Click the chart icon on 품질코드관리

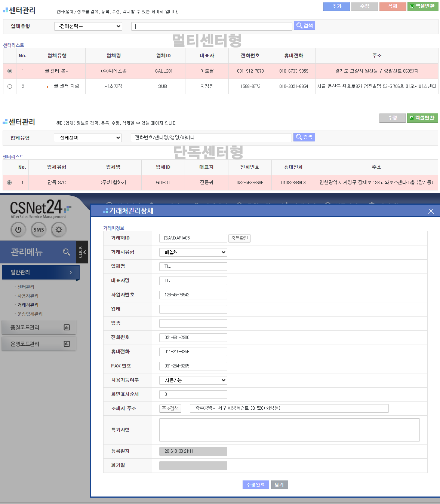(67, 327)
